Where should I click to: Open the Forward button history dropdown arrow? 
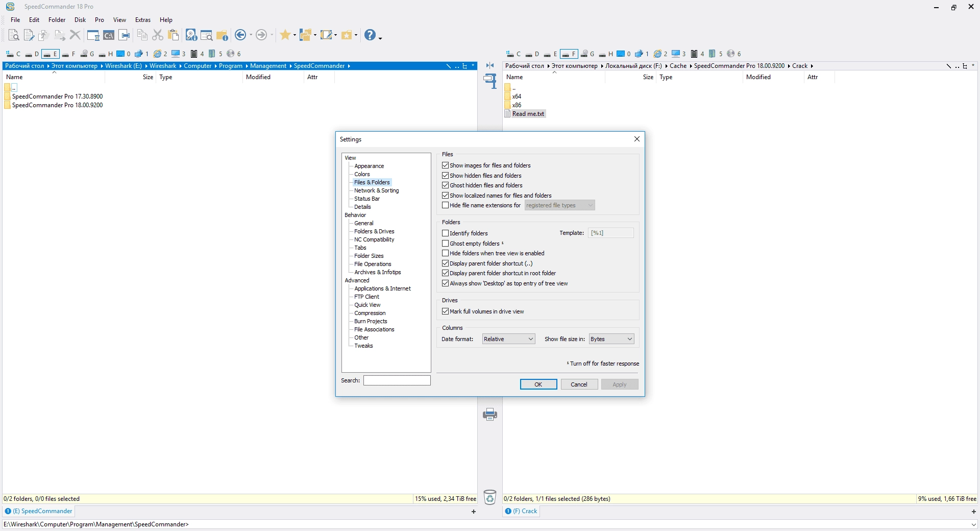(x=272, y=35)
